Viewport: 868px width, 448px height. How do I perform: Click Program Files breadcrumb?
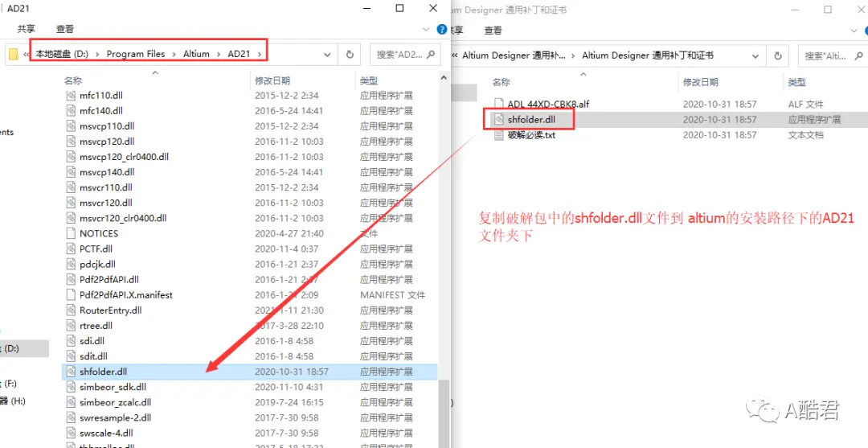[136, 54]
